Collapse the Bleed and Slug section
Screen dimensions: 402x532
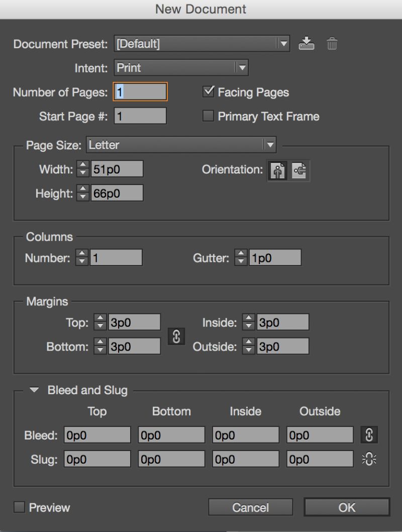pyautogui.click(x=34, y=390)
